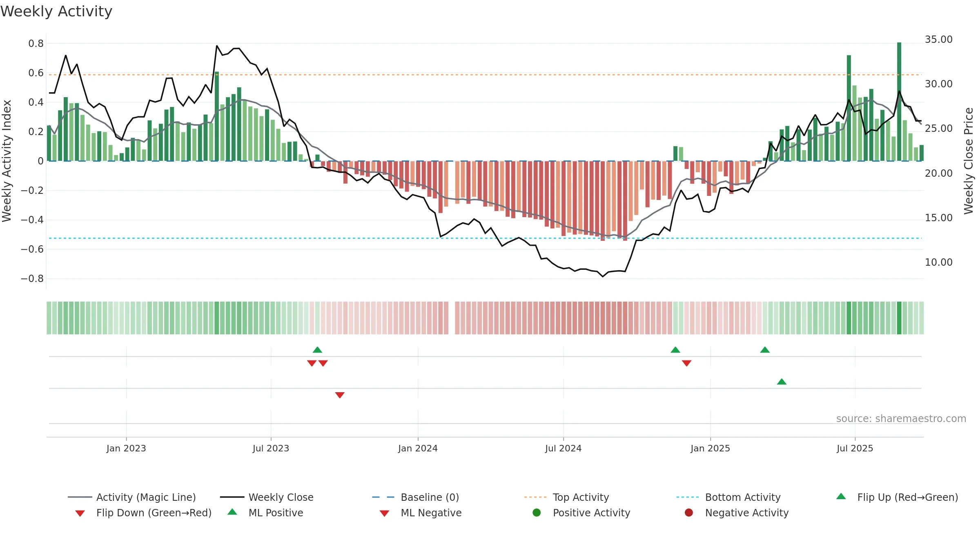This screenshot has height=551, width=980.
Task: Click the 30.00 price axis label
Action: (x=939, y=84)
